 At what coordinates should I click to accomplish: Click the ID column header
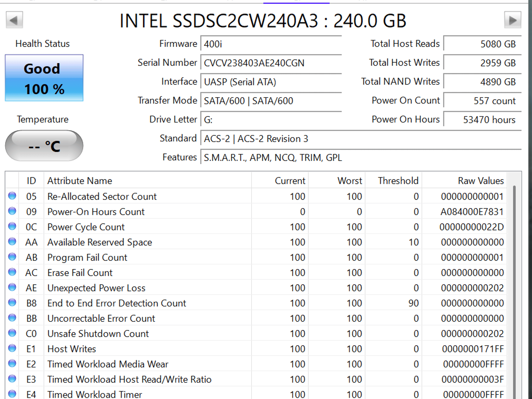(x=31, y=181)
